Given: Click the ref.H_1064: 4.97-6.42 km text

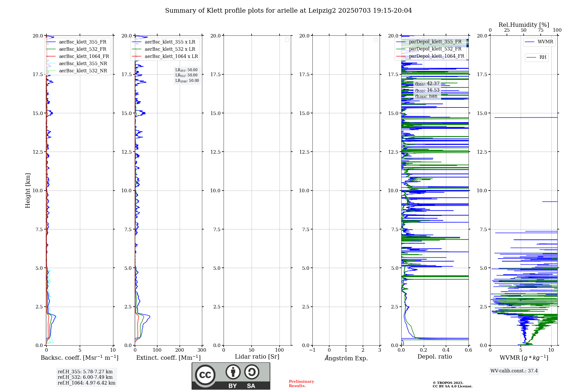Looking at the screenshot, I should pyautogui.click(x=87, y=383).
